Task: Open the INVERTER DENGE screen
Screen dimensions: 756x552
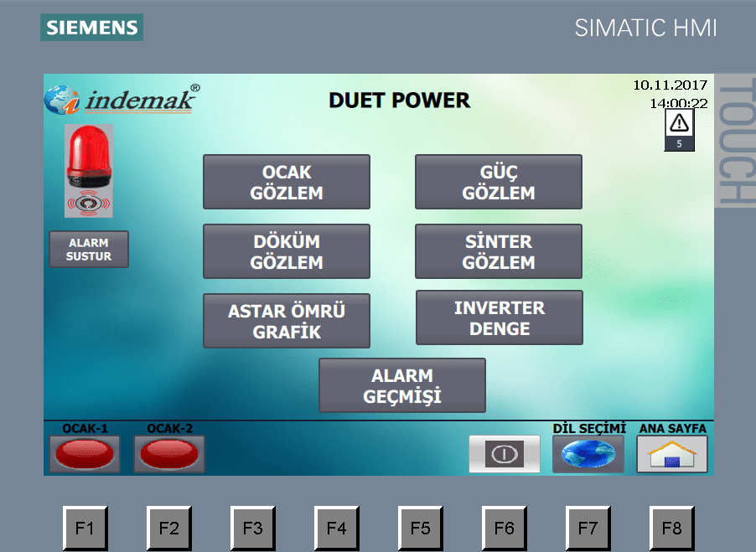Action: (x=500, y=317)
